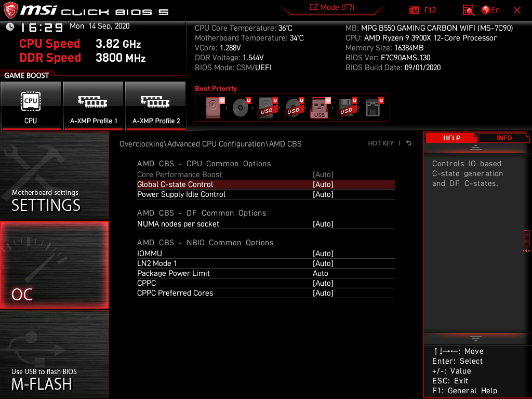Open LN2 Mode 1 [Auto] dropdown
The width and height of the screenshot is (532, 399).
click(323, 263)
